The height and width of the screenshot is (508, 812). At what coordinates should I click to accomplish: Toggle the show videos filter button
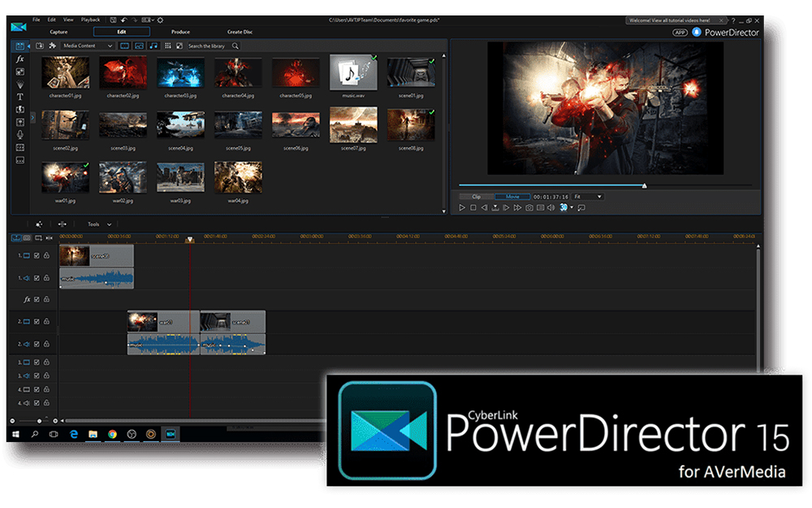[125, 46]
